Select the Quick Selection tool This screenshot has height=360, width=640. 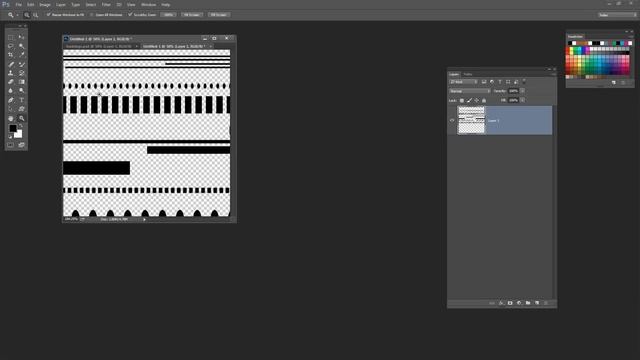(x=22, y=46)
